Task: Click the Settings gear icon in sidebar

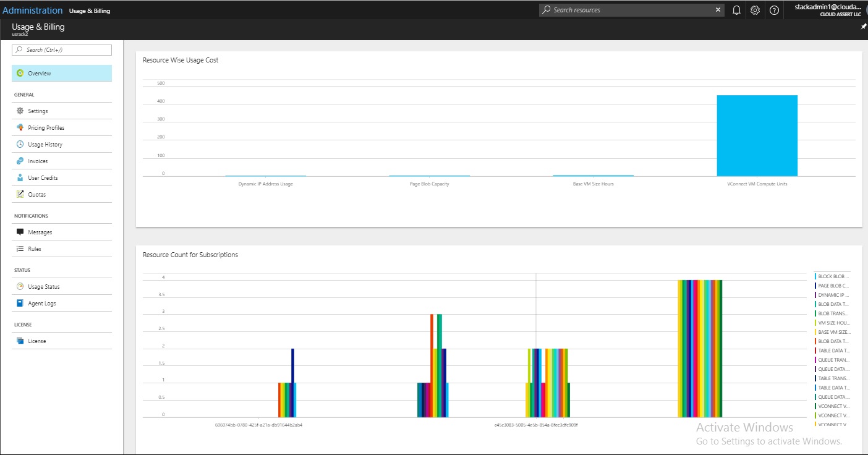Action: point(20,111)
